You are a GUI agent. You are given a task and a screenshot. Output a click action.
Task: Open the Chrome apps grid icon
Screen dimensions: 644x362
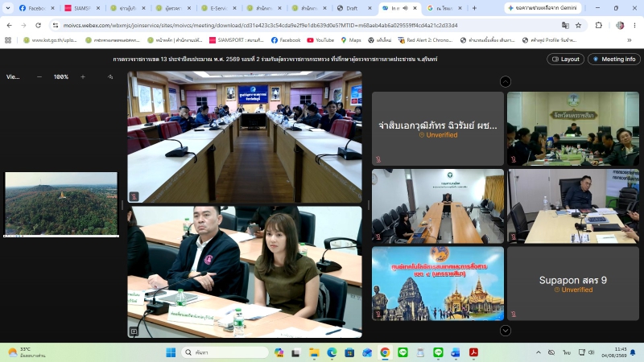(x=8, y=39)
